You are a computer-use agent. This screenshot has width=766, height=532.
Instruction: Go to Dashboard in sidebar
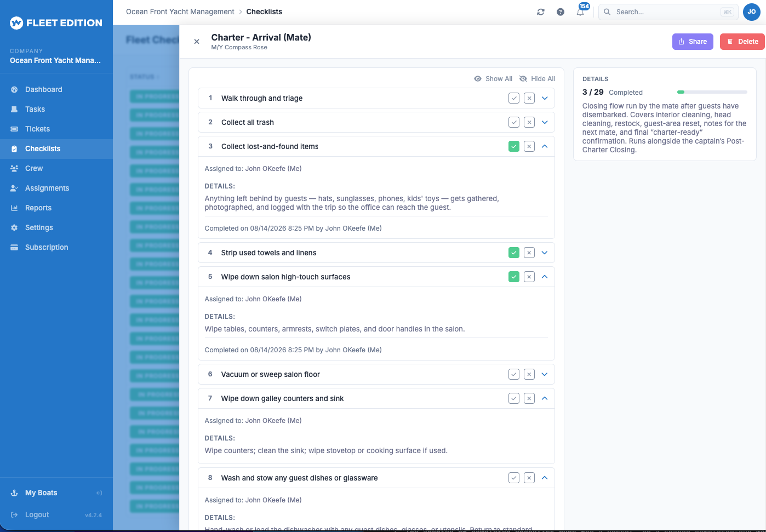point(56,90)
